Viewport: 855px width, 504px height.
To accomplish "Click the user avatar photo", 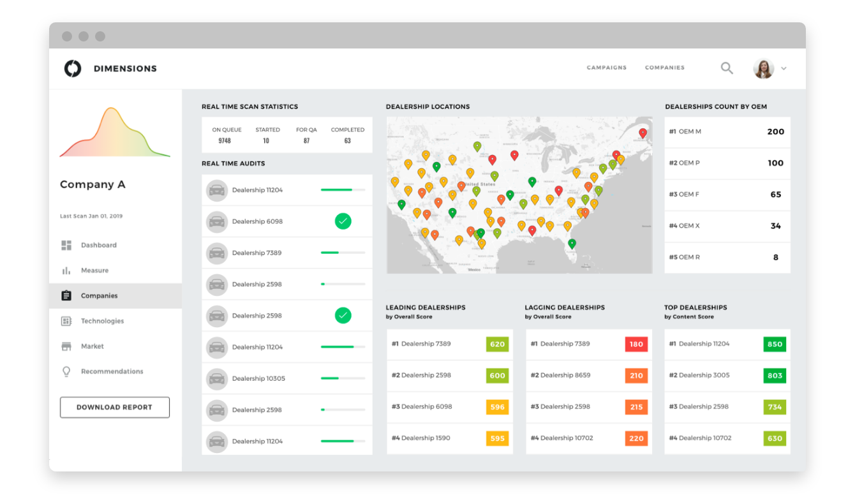I will pyautogui.click(x=763, y=68).
